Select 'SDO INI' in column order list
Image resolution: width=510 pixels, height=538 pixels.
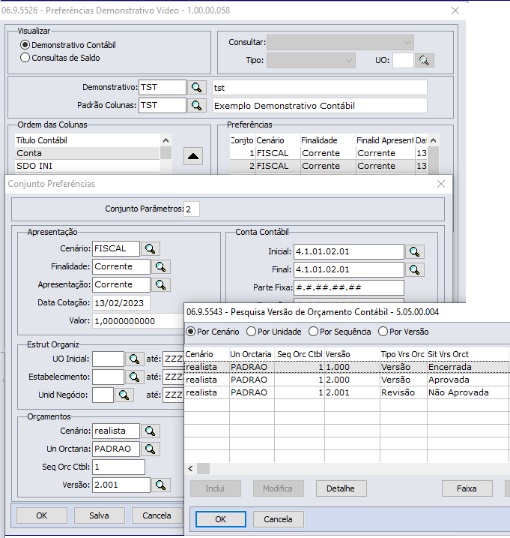tap(88, 166)
